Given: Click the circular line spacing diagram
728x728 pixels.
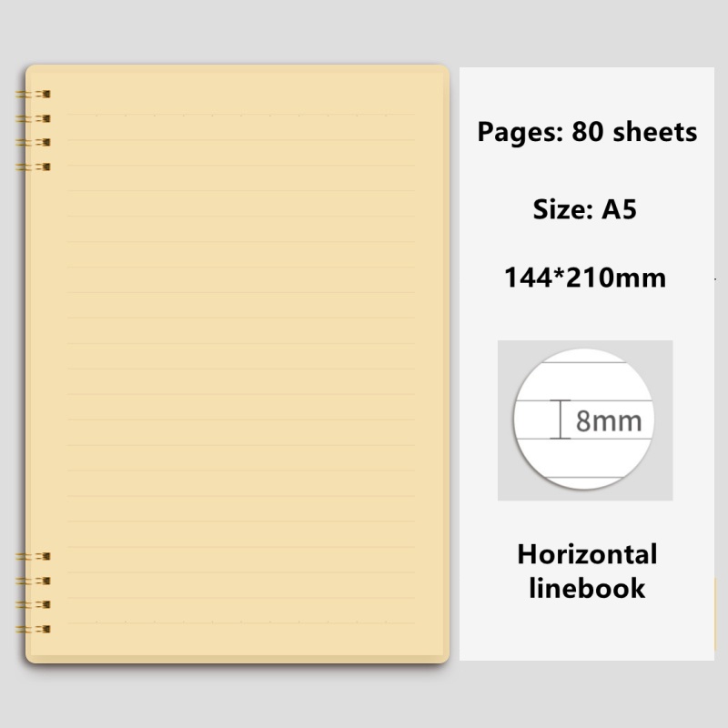Looking at the screenshot, I should (x=584, y=420).
